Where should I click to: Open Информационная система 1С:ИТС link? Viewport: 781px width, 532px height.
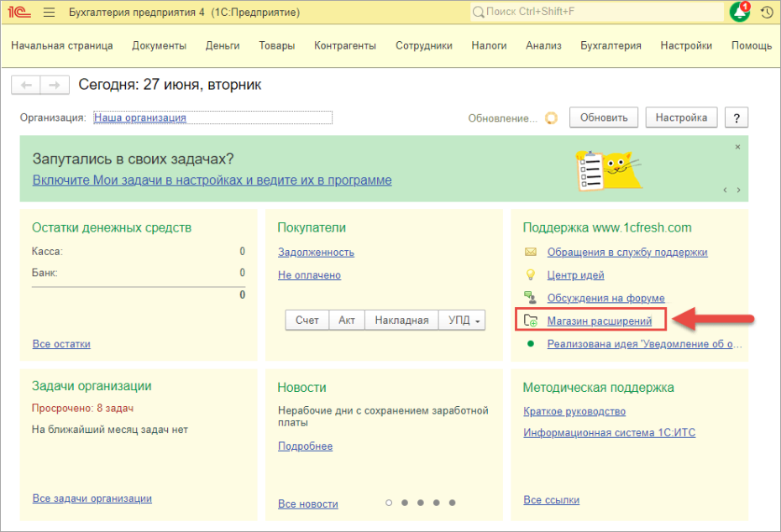(609, 433)
